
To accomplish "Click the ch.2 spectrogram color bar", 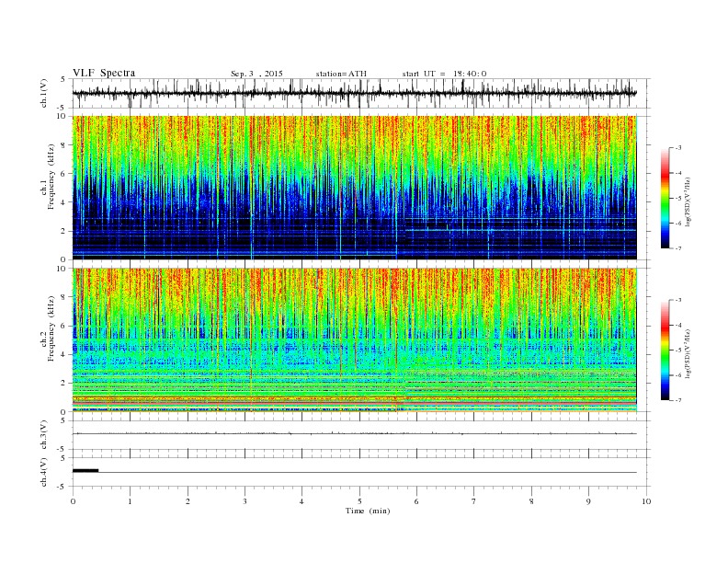I will point(665,350).
